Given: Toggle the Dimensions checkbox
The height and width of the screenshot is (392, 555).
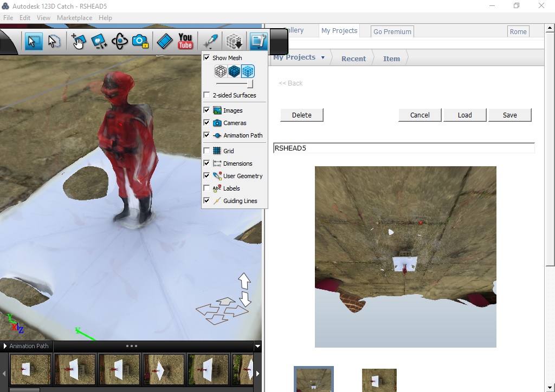Looking at the screenshot, I should point(206,164).
